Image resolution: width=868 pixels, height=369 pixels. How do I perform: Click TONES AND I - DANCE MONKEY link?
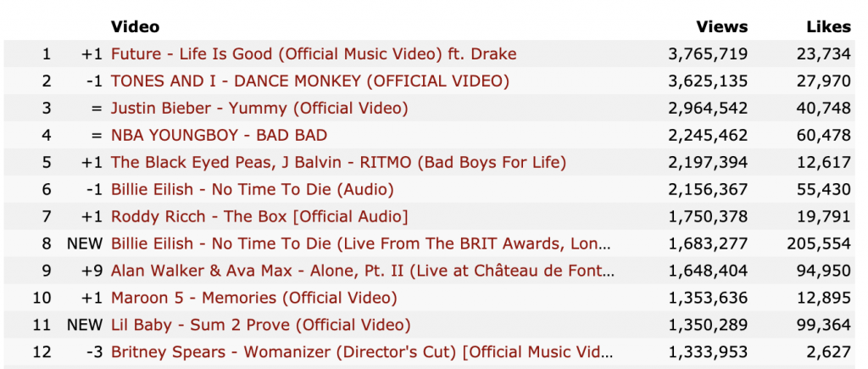pos(310,81)
